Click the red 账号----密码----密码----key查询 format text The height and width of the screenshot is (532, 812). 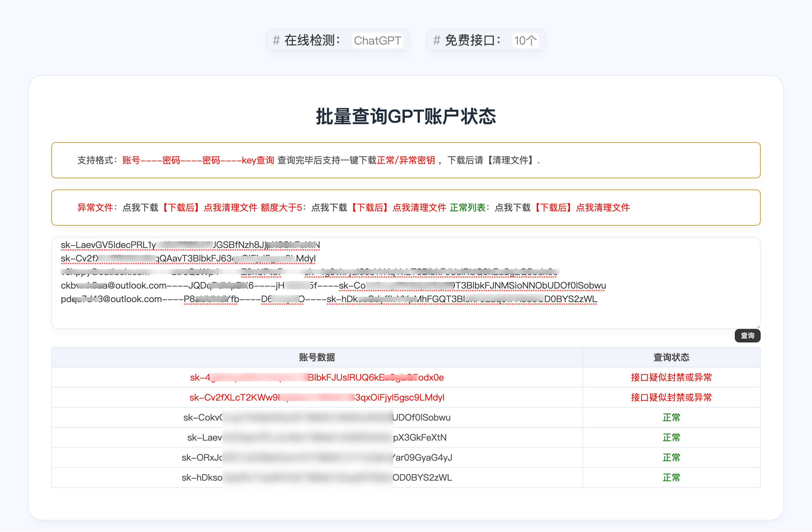pos(198,160)
